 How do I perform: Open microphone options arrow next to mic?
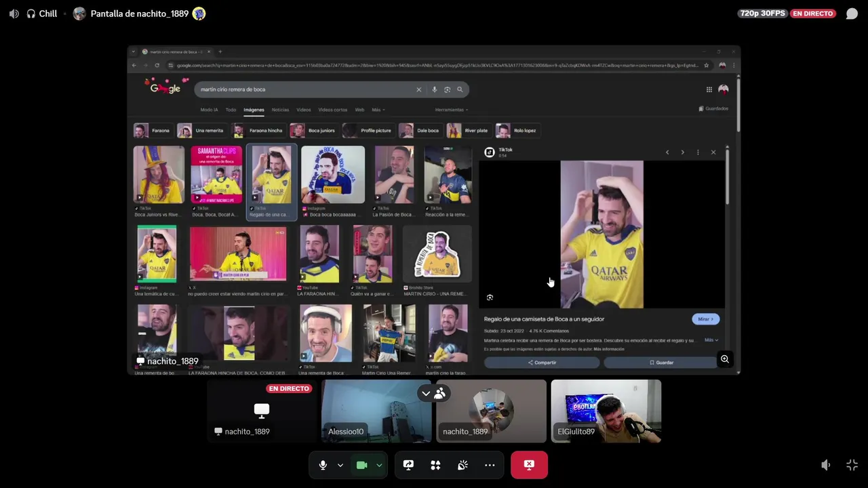(x=340, y=466)
